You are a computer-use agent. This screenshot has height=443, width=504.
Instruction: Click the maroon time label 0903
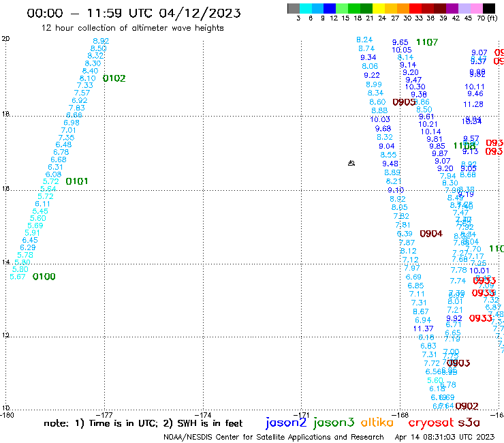point(458,363)
